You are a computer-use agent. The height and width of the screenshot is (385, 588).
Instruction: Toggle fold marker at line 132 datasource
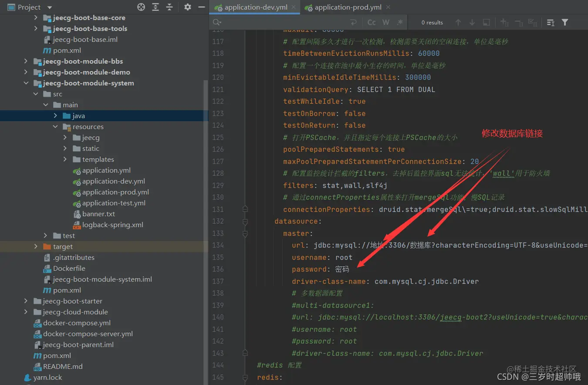(245, 221)
